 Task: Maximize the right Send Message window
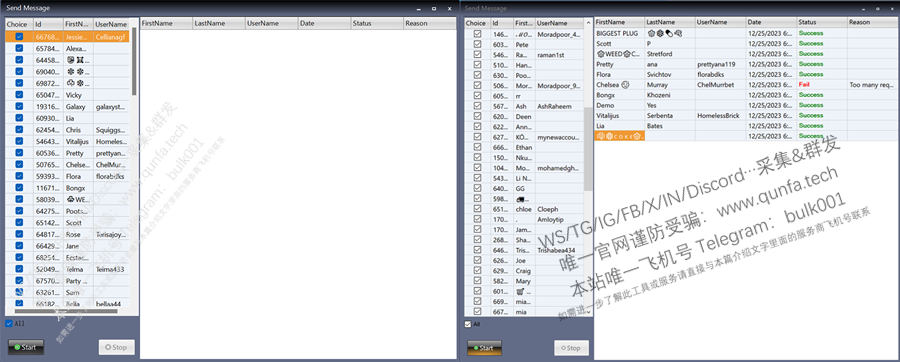coord(878,9)
